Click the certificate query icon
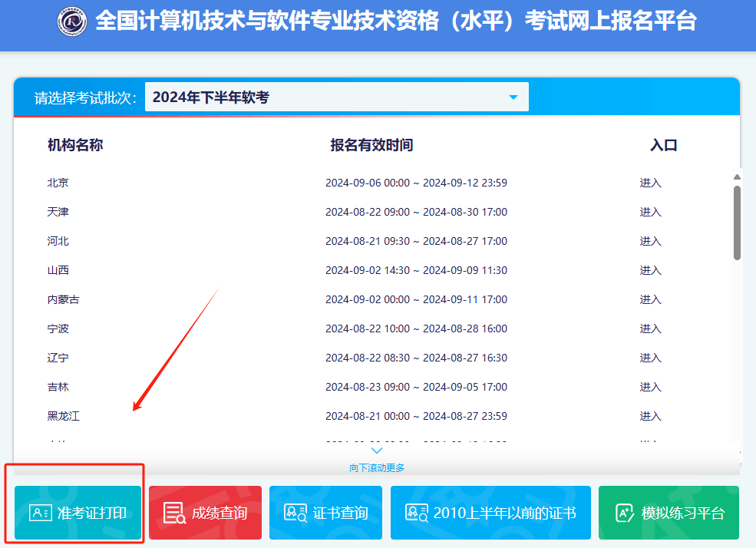This screenshot has width=756, height=548. (x=295, y=513)
